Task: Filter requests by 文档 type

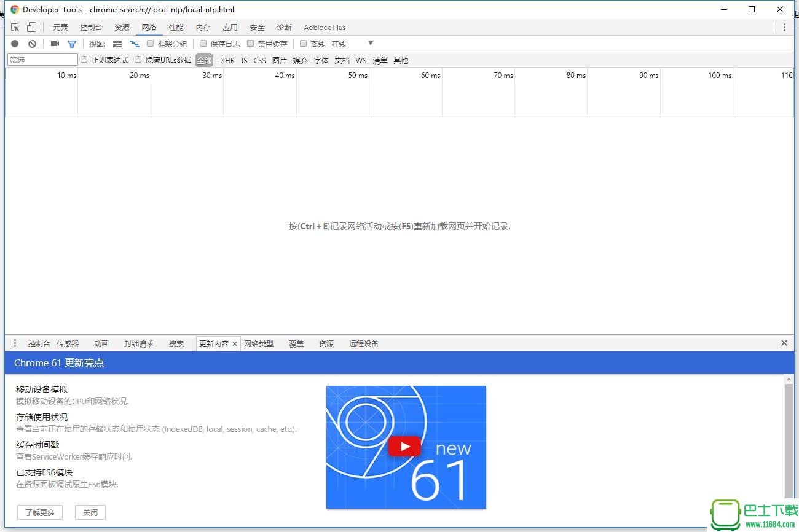Action: click(x=342, y=60)
